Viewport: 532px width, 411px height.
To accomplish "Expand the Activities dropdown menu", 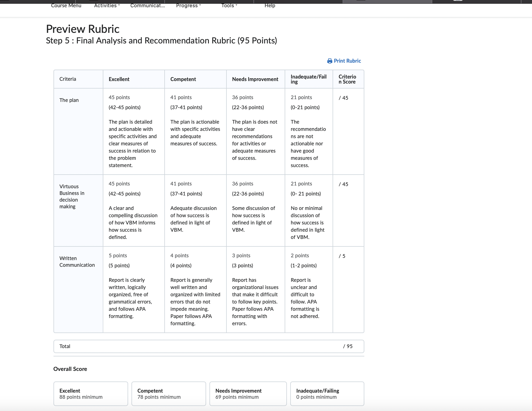I will point(107,6).
